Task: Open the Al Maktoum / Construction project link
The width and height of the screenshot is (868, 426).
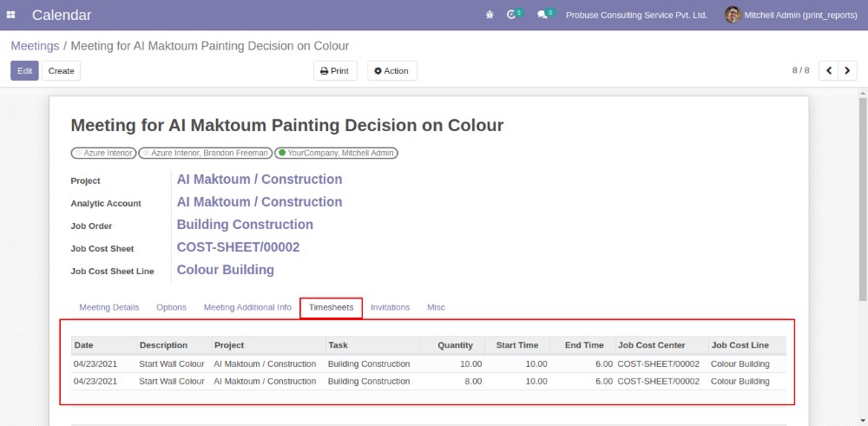Action: [259, 180]
